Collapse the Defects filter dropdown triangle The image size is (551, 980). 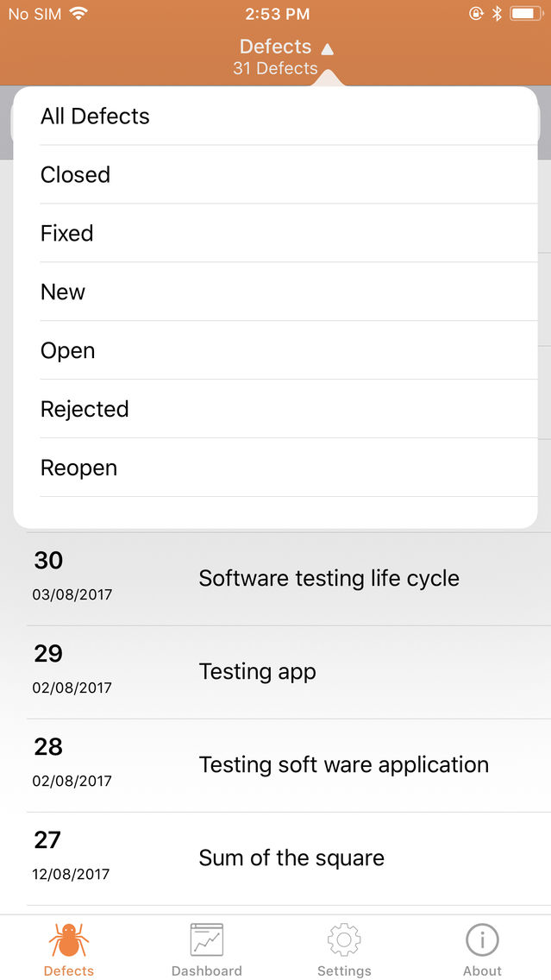click(328, 48)
